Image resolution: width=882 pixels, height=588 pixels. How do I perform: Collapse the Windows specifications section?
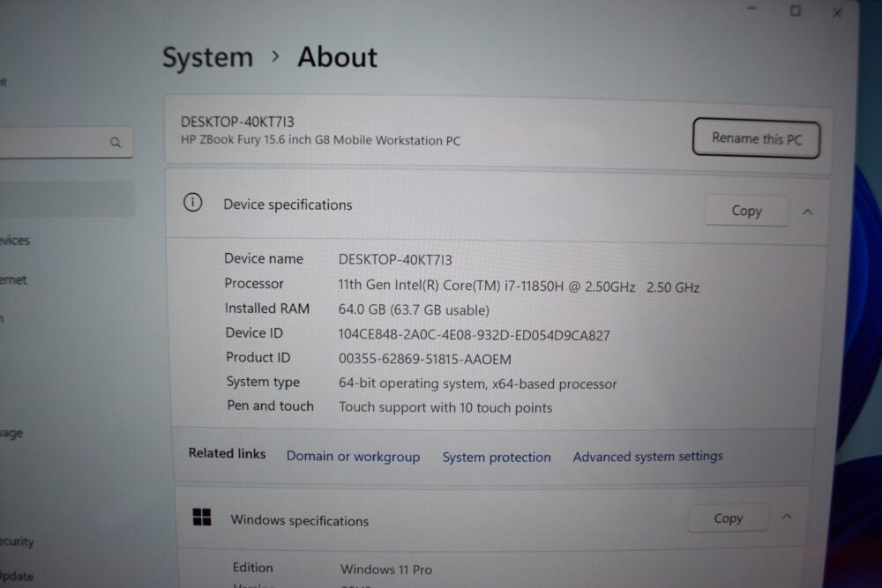pos(787,517)
